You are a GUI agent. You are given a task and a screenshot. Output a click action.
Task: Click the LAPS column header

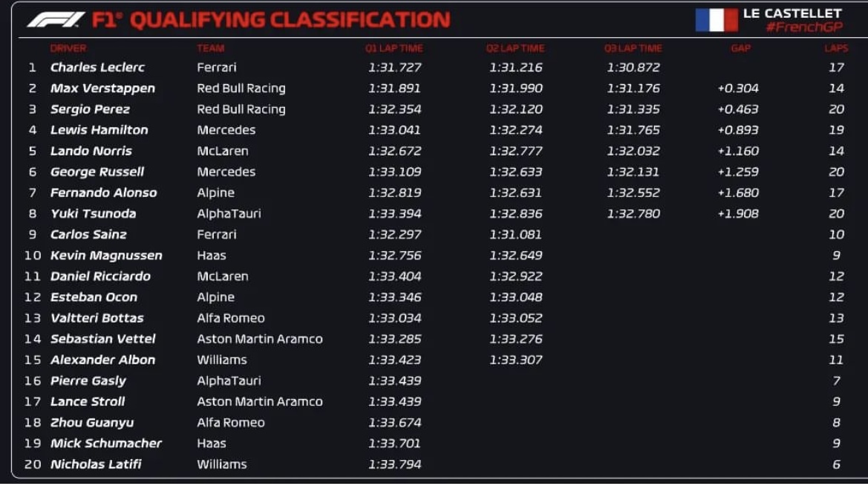(836, 48)
